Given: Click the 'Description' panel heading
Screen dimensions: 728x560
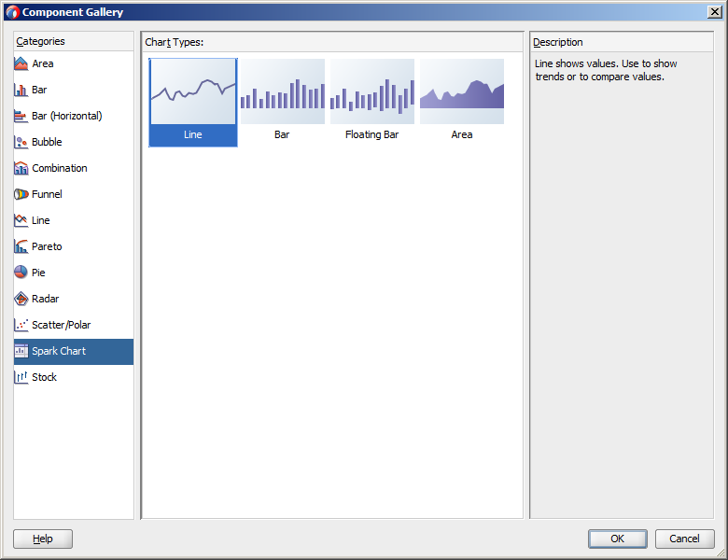Looking at the screenshot, I should pos(557,42).
